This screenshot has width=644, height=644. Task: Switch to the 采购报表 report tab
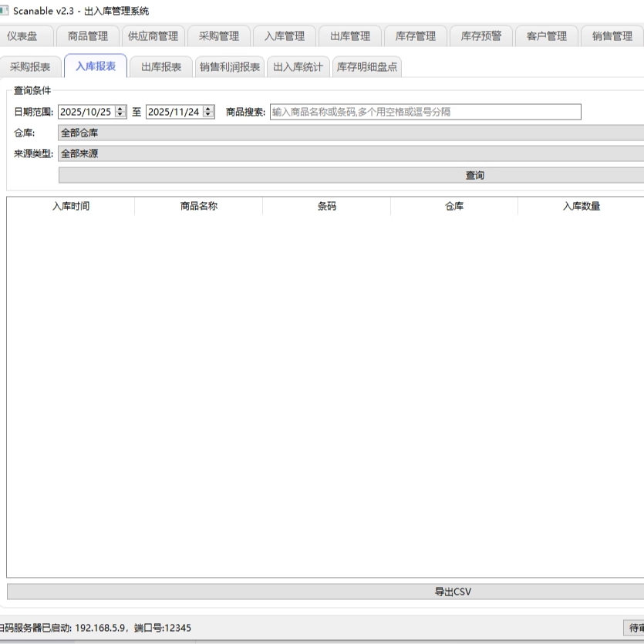tap(32, 66)
